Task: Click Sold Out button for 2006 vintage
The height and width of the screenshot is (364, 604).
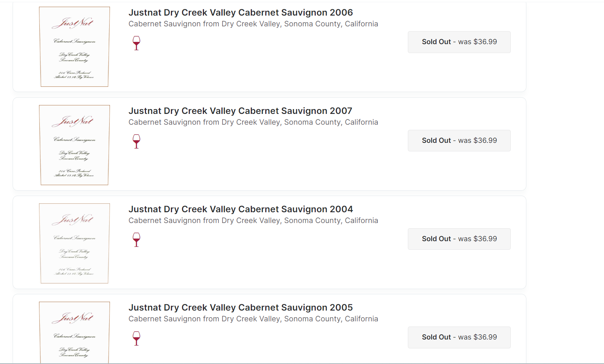Action: pyautogui.click(x=459, y=42)
